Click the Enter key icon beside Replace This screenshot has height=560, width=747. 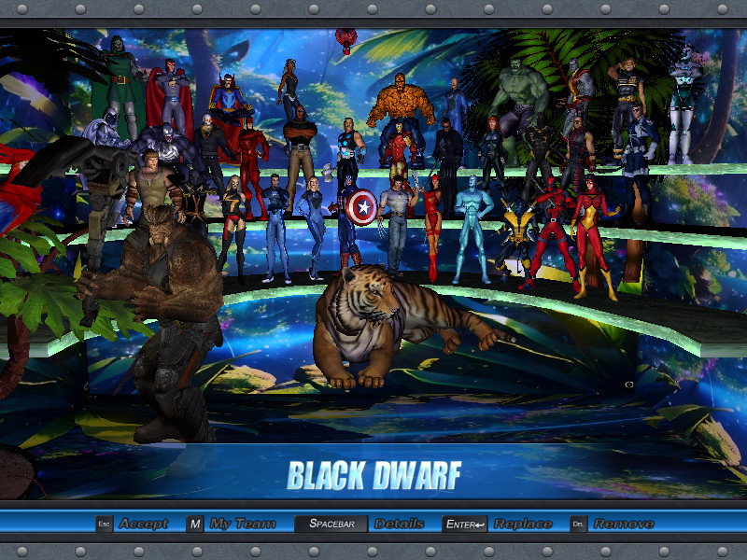[465, 524]
